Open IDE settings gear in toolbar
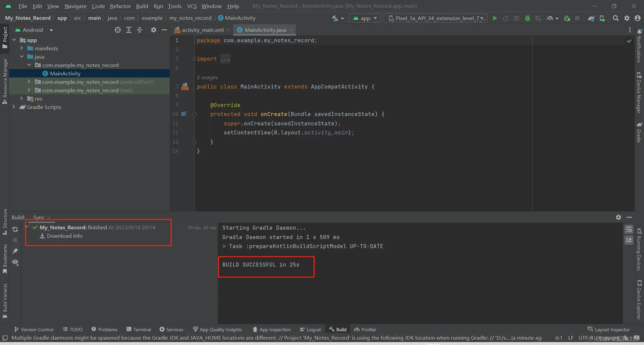Viewport: 644px width, 345px height. [627, 18]
